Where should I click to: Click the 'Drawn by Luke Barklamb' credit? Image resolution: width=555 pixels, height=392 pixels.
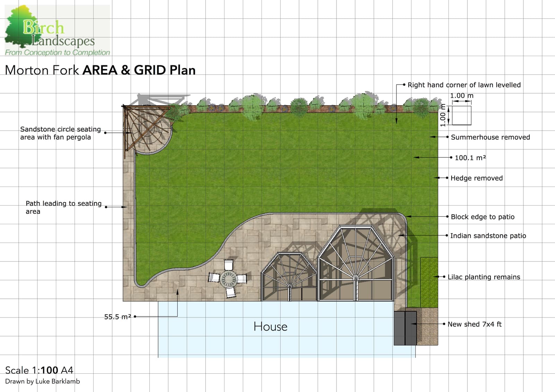[42, 381]
